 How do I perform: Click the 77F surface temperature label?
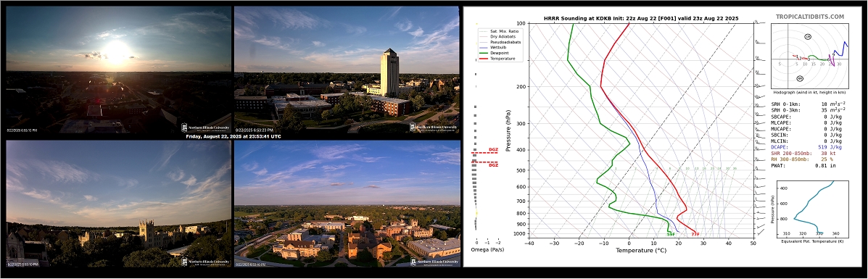[695, 234]
